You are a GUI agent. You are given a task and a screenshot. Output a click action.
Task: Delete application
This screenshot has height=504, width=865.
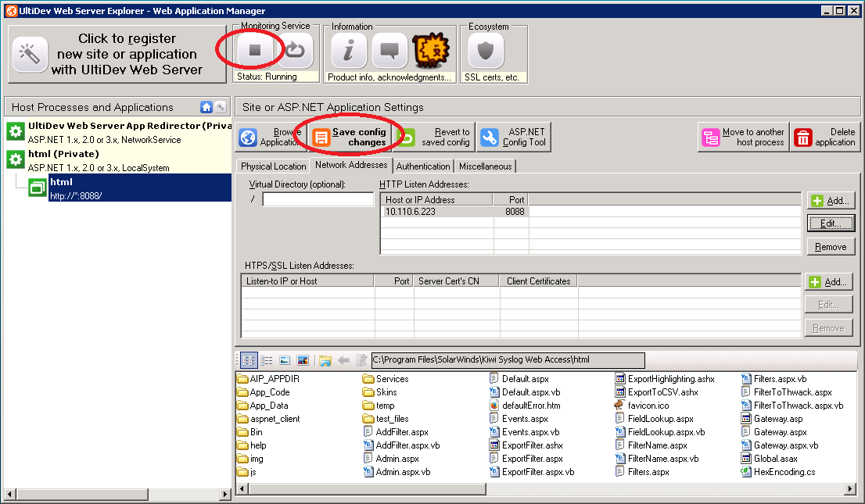825,137
